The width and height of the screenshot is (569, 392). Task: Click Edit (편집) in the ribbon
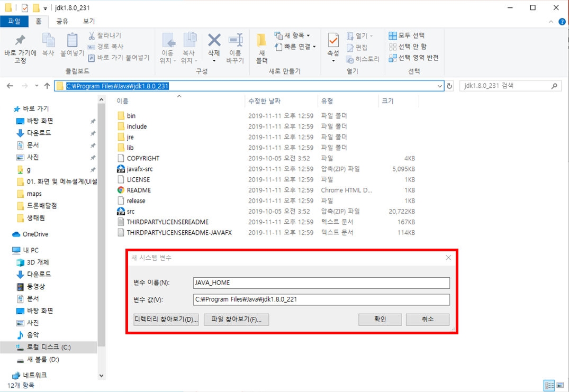[x=357, y=48]
